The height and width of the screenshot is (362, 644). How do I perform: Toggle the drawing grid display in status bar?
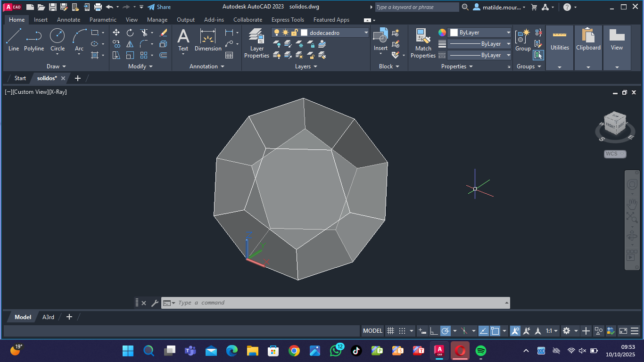390,331
